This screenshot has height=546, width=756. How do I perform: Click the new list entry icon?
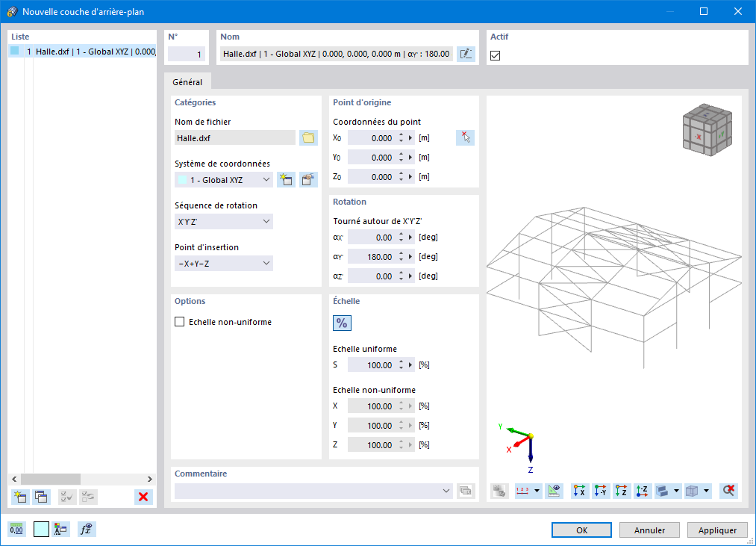(20, 497)
